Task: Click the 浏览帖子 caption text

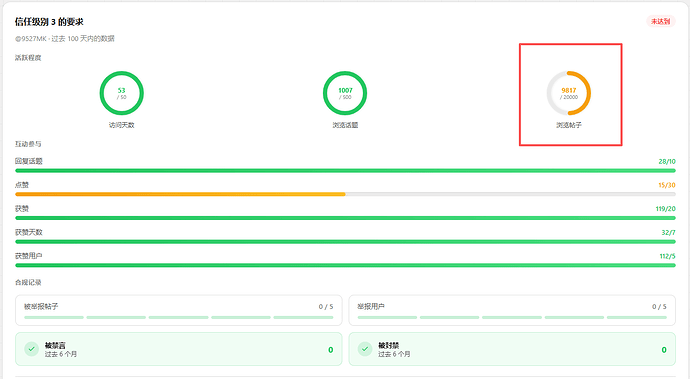Action: [x=569, y=125]
